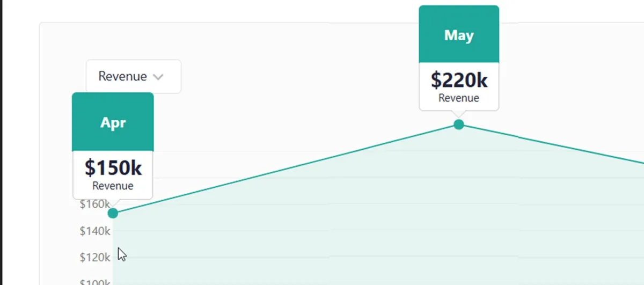The height and width of the screenshot is (285, 644).
Task: Click the $160k y-axis label
Action: pos(94,204)
